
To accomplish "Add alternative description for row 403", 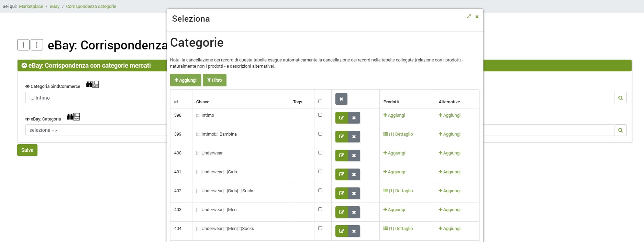I will pos(449,210).
